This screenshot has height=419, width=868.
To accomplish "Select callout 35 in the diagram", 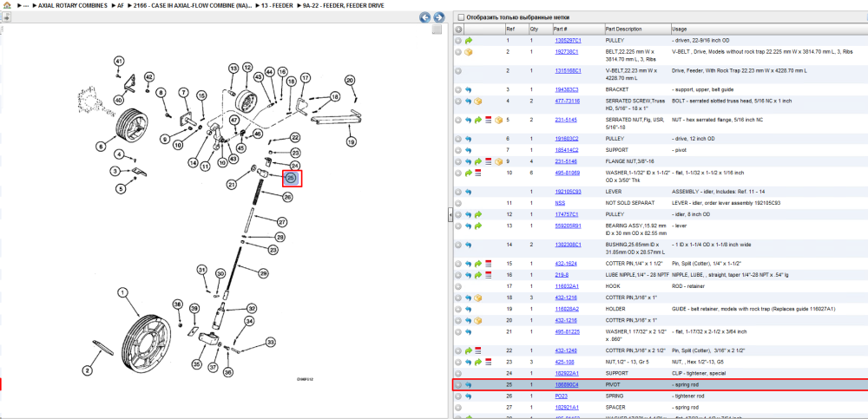I will click(196, 363).
